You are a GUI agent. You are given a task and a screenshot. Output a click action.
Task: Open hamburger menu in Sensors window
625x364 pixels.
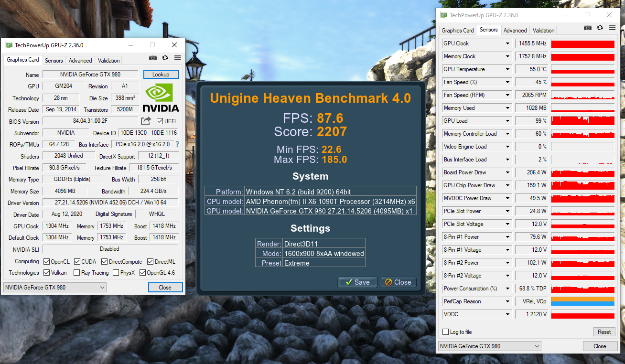(612, 28)
